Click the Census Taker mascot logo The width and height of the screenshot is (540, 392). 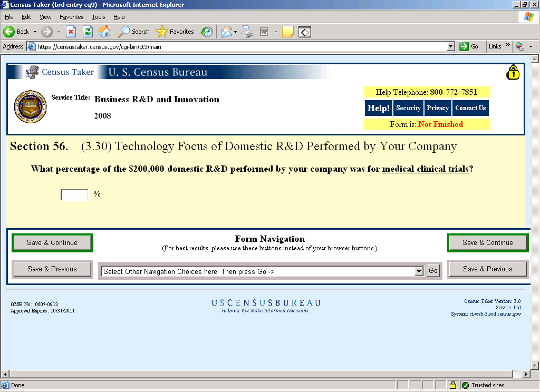(x=32, y=72)
